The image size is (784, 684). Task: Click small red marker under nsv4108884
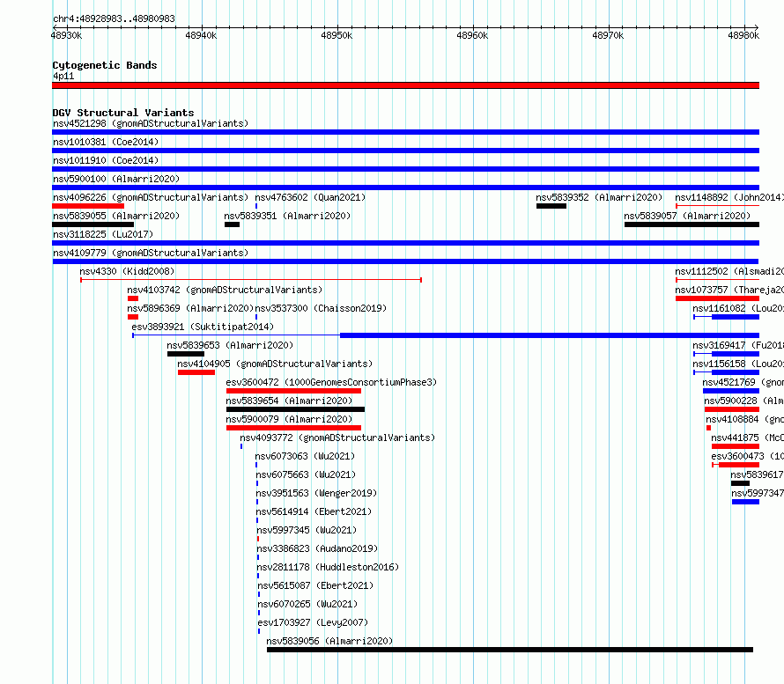click(708, 428)
